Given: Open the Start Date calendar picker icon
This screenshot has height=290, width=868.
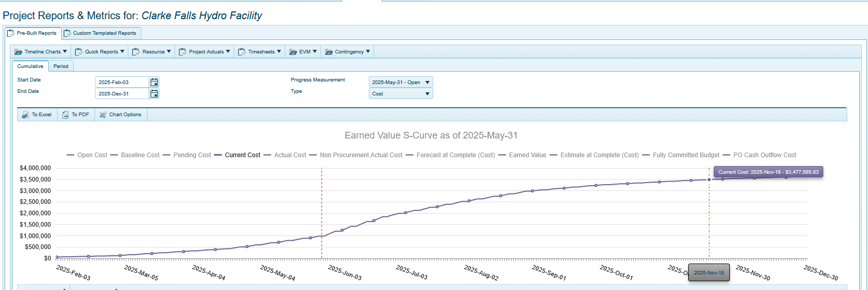Looking at the screenshot, I should point(154,82).
